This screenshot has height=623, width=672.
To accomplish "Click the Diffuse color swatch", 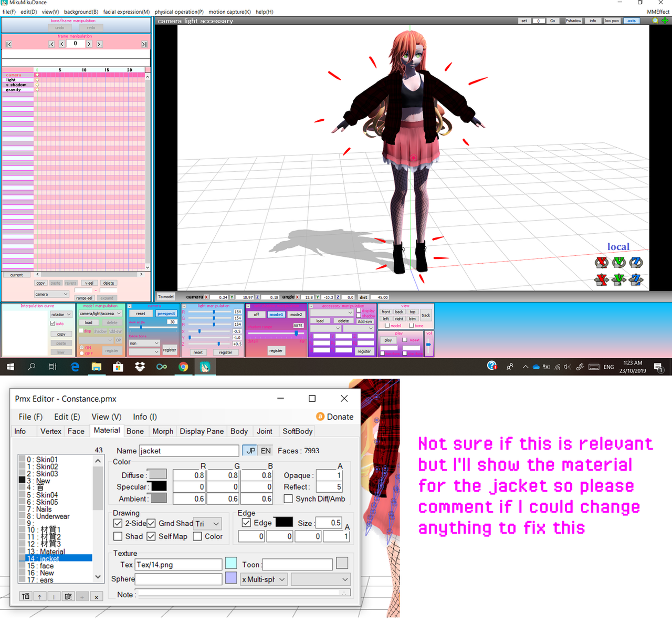I will coord(157,475).
